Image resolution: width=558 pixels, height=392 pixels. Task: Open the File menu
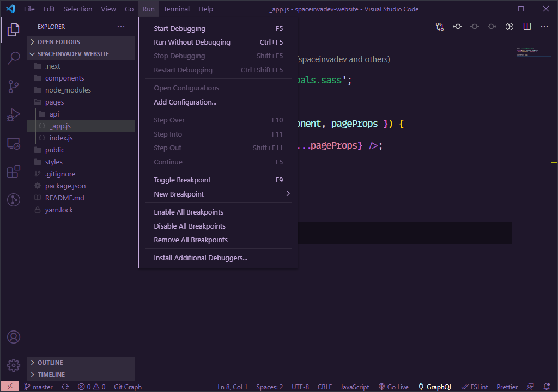point(29,9)
